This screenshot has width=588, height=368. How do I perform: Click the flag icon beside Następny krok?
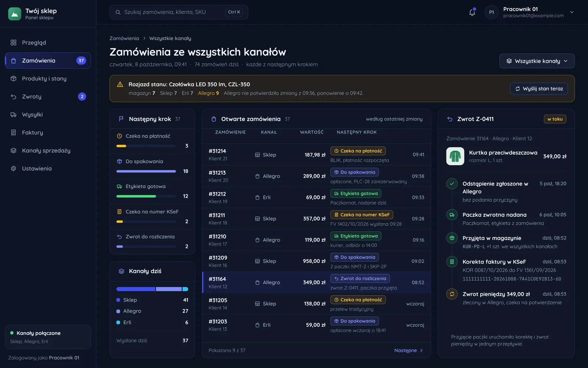click(121, 119)
